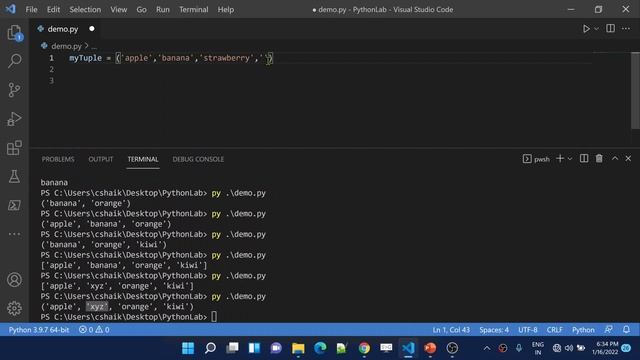This screenshot has width=640, height=360.
Task: Open the File menu
Action: pos(31,9)
